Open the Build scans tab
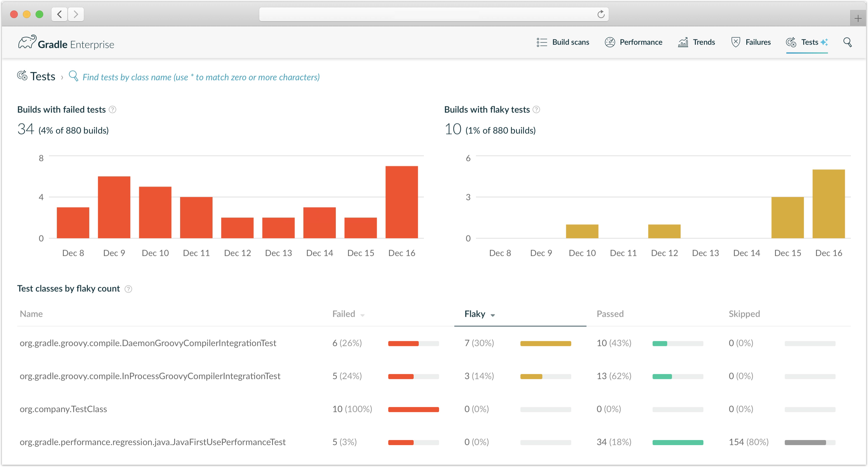The width and height of the screenshot is (868, 467). tap(563, 43)
